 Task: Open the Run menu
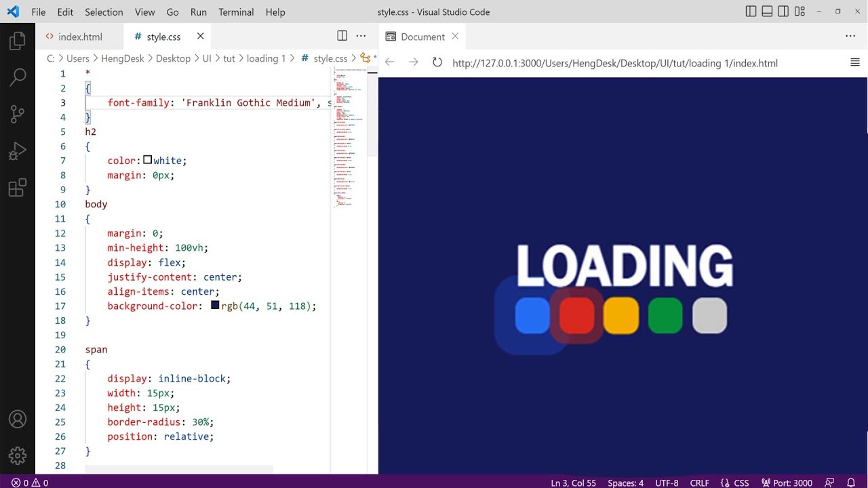click(x=199, y=12)
